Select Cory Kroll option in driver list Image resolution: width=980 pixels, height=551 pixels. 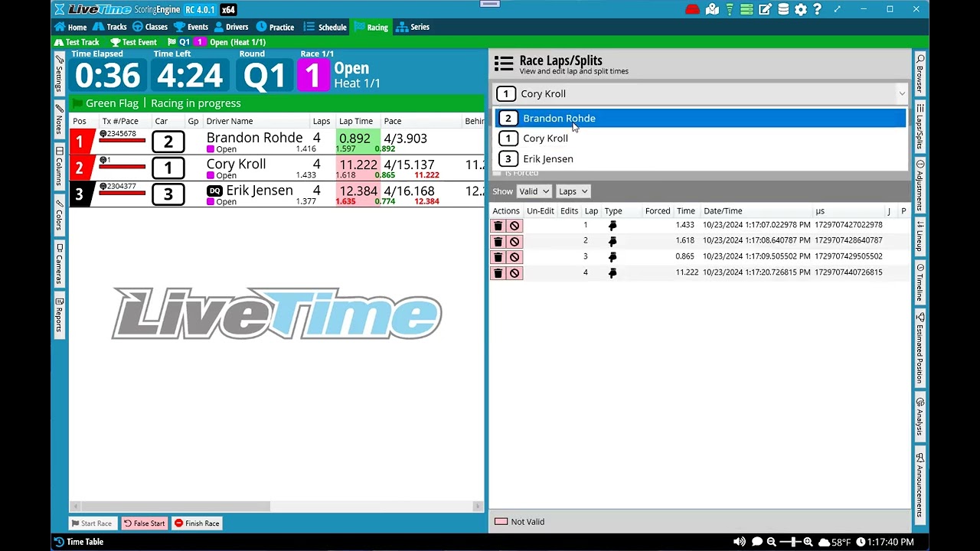[x=700, y=139]
